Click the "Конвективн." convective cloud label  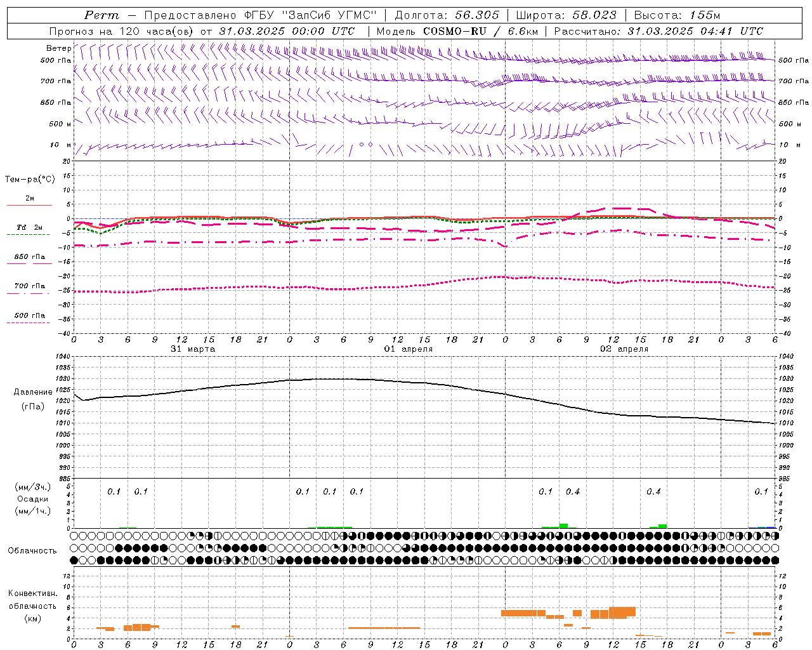[32, 594]
